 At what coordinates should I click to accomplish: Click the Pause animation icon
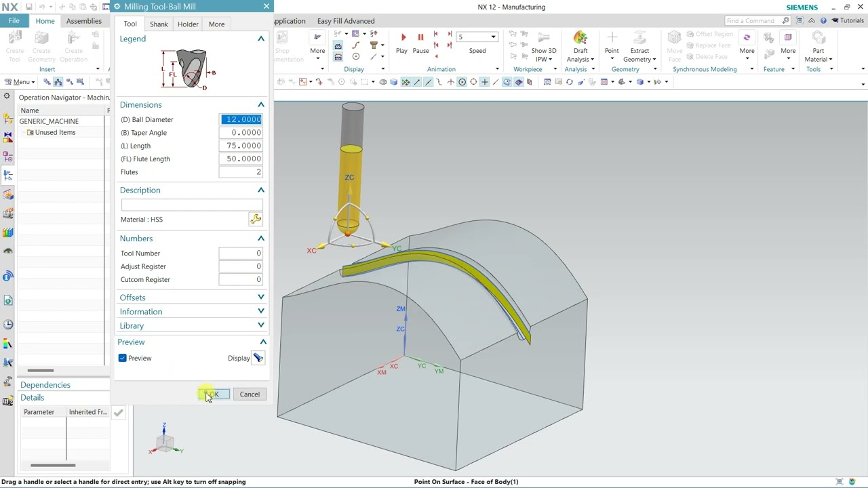point(420,37)
